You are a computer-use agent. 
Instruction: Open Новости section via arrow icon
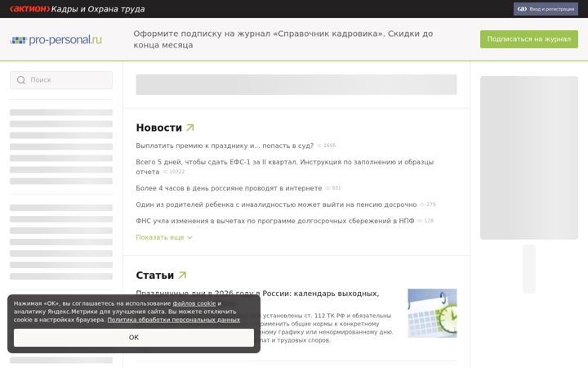tap(190, 128)
